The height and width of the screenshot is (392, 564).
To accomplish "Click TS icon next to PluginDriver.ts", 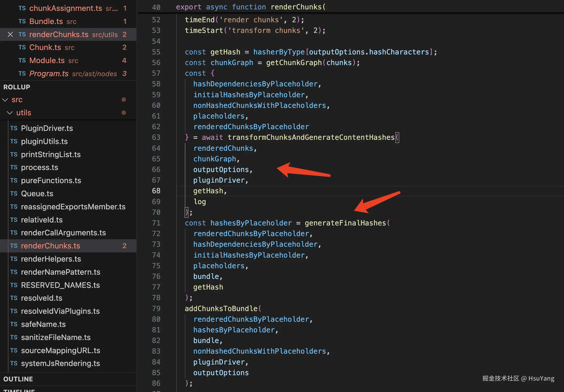I will pos(14,128).
